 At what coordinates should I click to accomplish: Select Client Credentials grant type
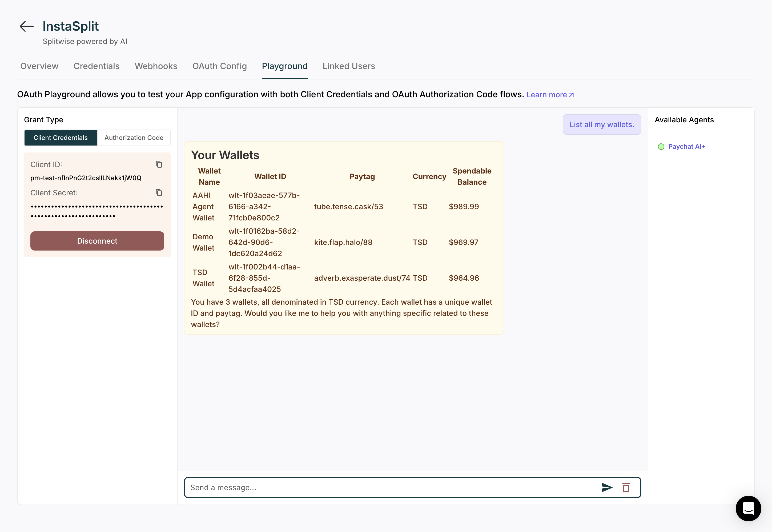pyautogui.click(x=60, y=138)
